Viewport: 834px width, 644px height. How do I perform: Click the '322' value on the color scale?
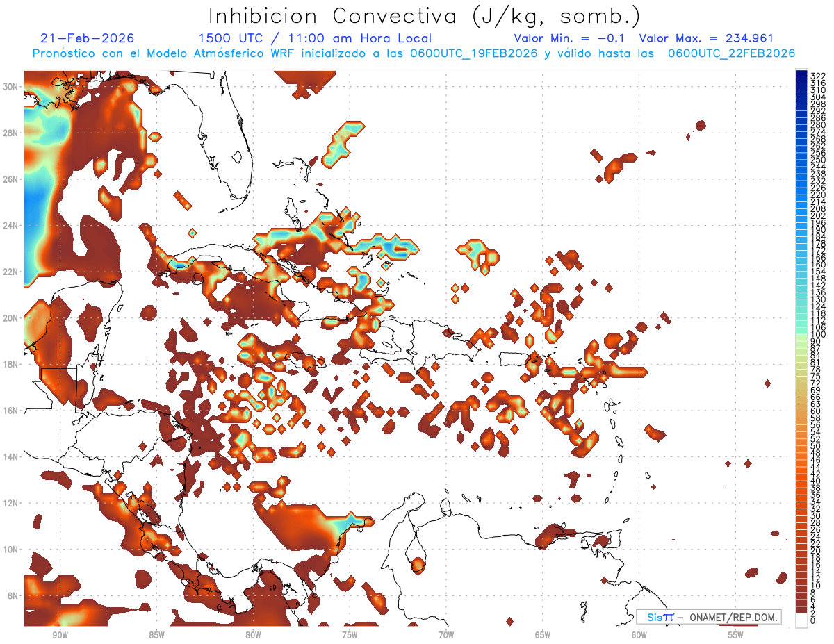coord(818,76)
